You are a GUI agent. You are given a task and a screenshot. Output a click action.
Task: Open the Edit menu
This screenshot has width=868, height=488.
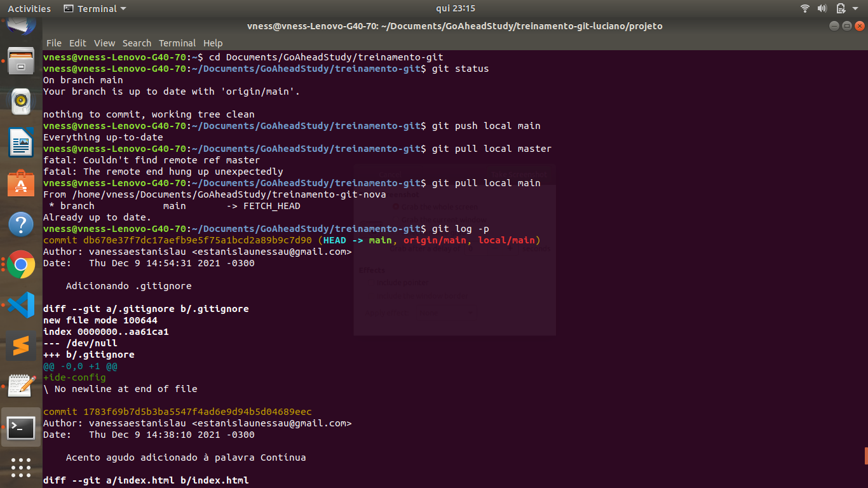(78, 43)
